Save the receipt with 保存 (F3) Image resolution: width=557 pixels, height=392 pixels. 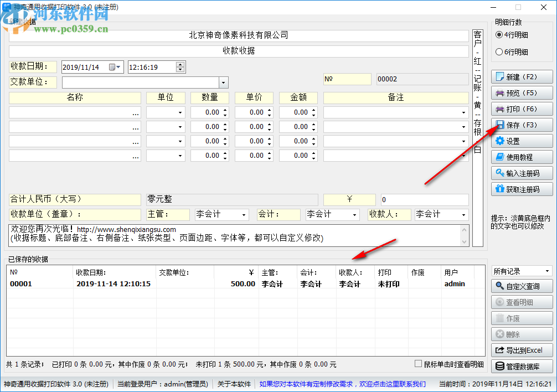tap(522, 125)
